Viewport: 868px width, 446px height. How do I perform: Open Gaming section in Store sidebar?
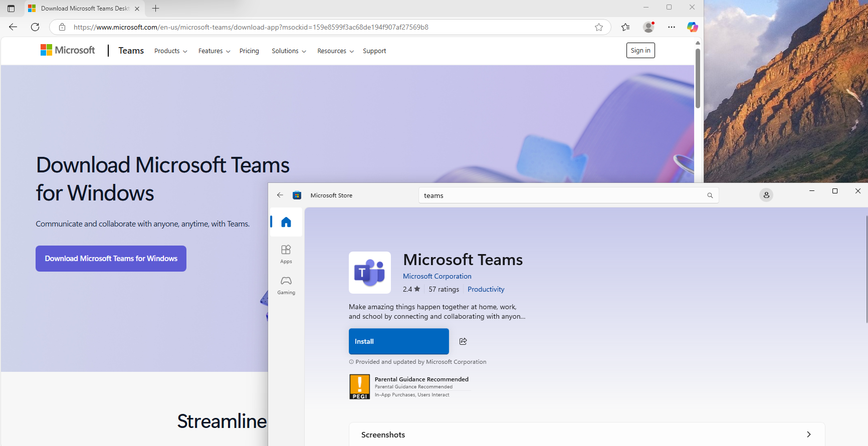286,285
